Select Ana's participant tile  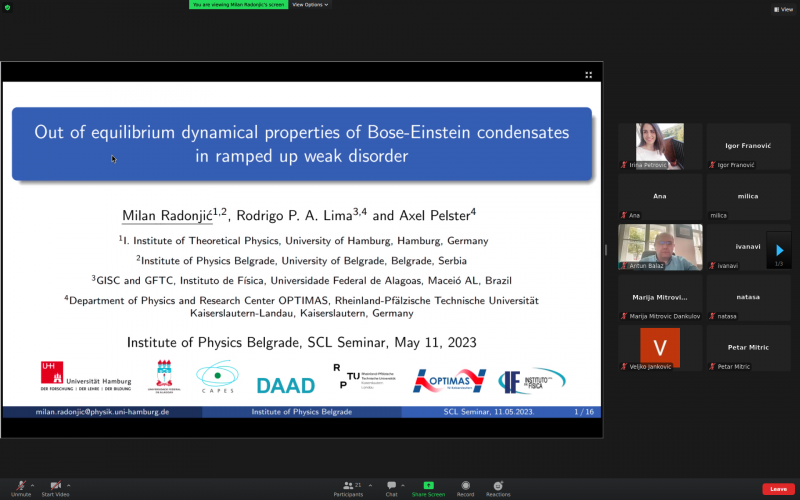point(660,196)
